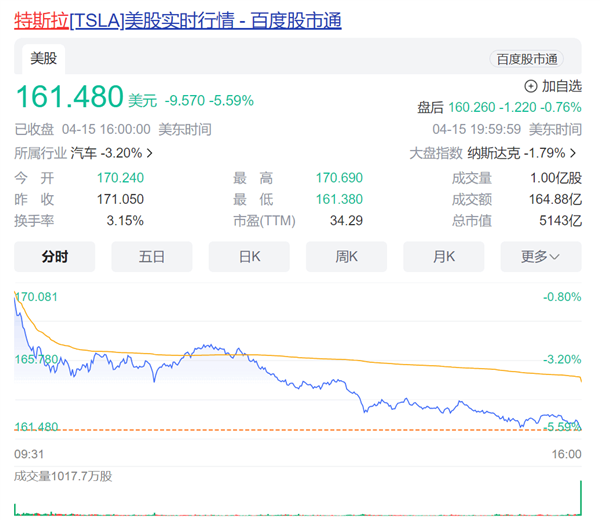Click the -3.20% chart axis label

(x=562, y=359)
